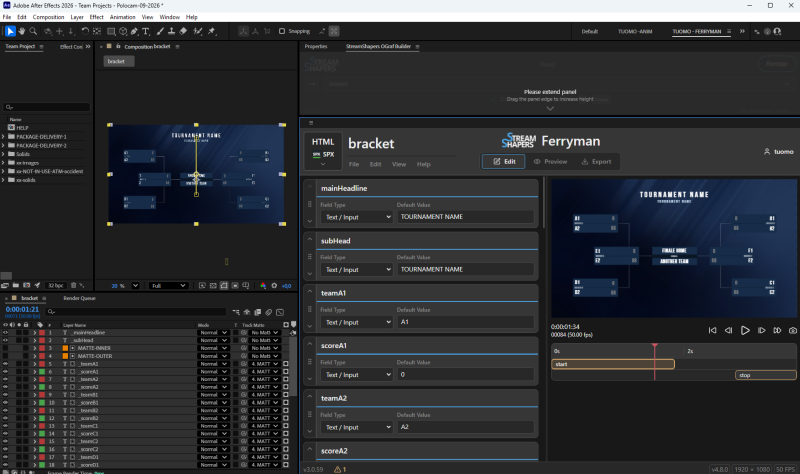This screenshot has height=474, width=800.
Task: Select the Clone Stamp tool
Action: pyautogui.click(x=171, y=31)
